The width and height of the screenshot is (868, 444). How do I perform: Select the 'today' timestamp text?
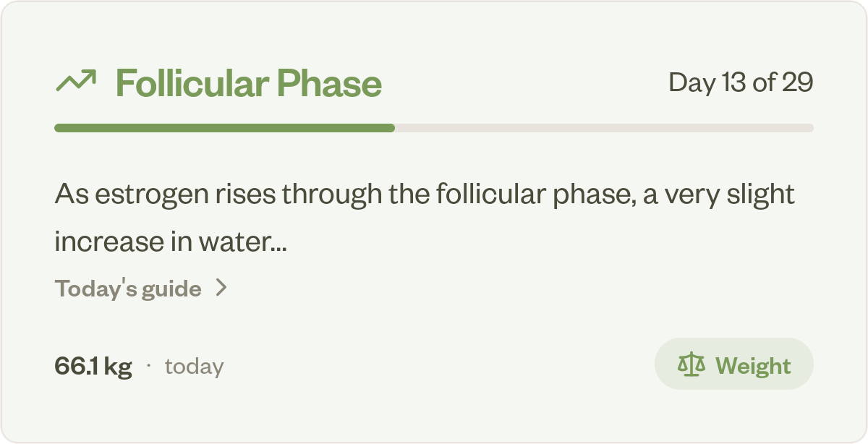pos(194,366)
